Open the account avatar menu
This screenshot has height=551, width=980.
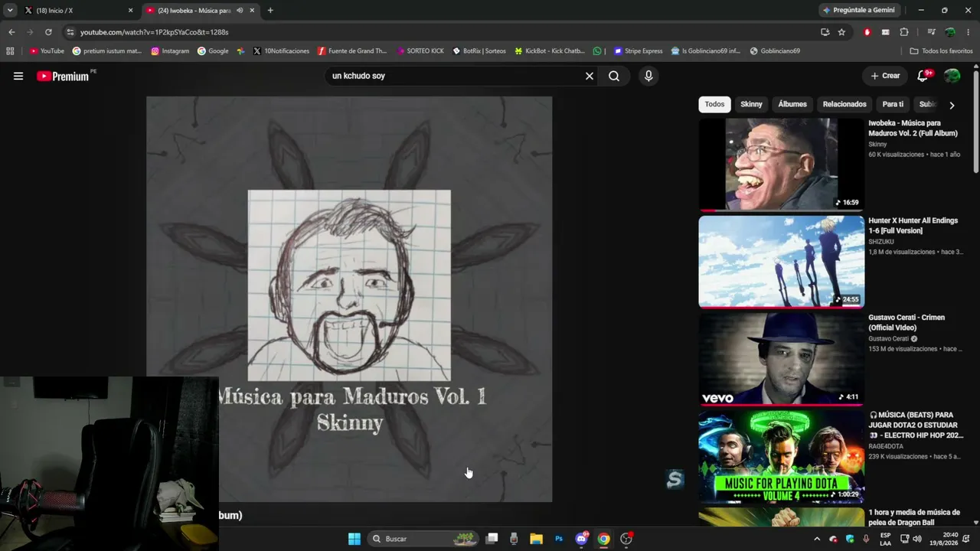coord(952,76)
